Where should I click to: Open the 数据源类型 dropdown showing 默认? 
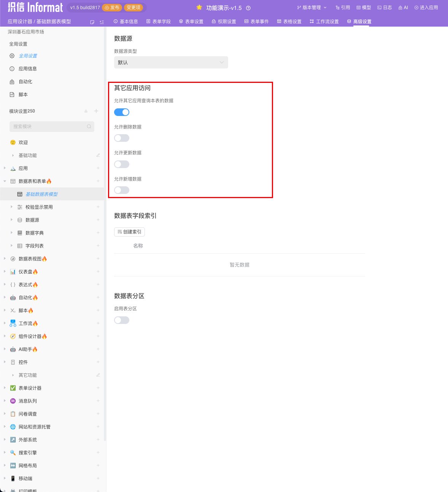point(171,62)
